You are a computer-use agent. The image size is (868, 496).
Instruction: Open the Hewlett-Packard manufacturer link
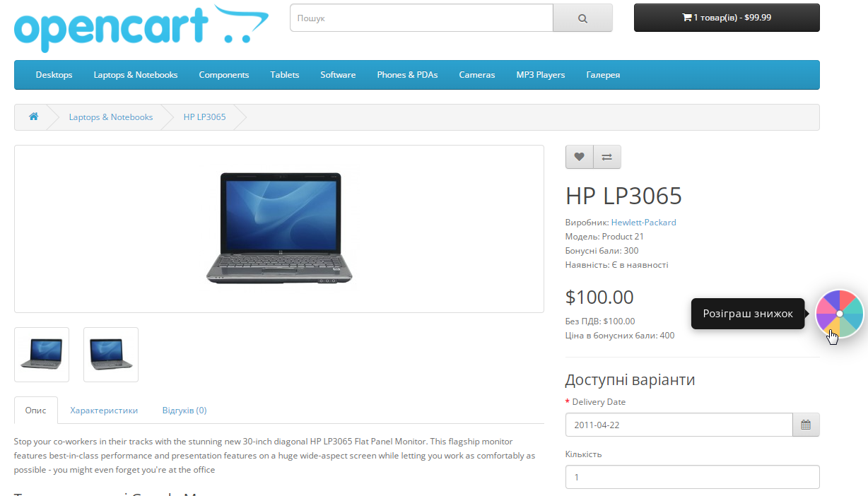coord(643,222)
